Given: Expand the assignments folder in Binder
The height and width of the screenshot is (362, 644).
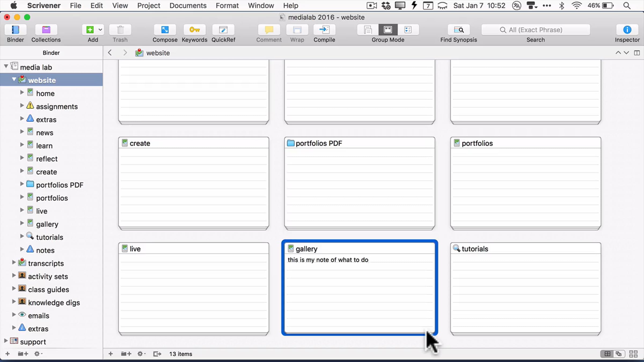Looking at the screenshot, I should (x=22, y=106).
